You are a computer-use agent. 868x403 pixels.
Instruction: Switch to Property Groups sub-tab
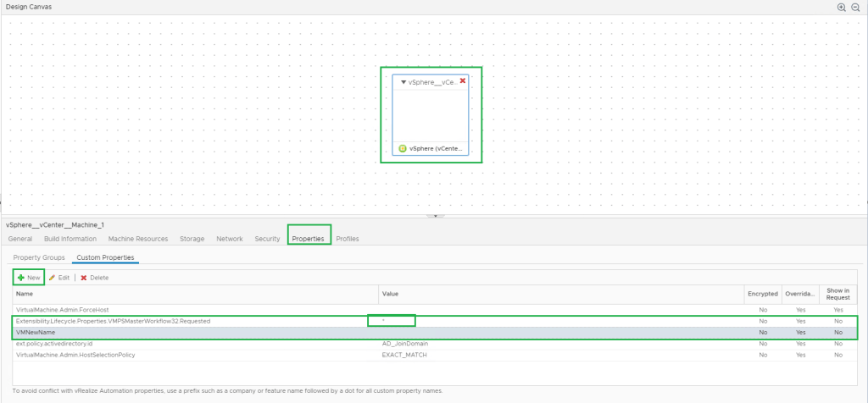(37, 257)
